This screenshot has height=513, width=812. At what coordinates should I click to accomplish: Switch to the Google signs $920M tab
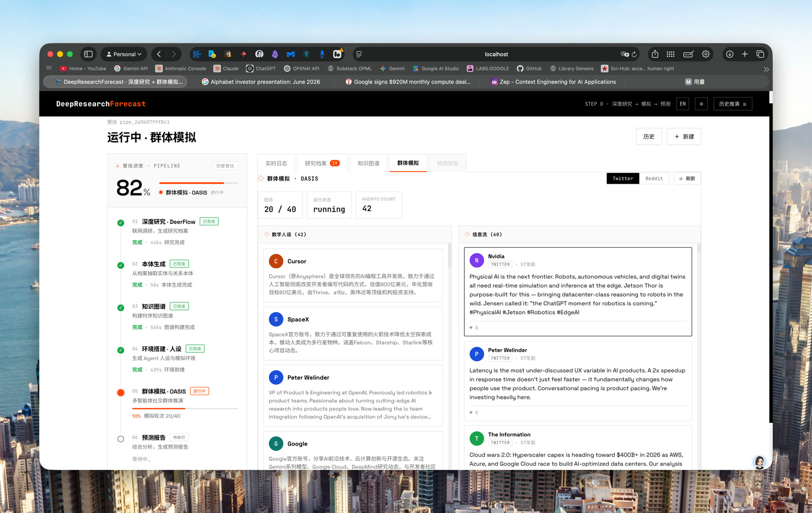pyautogui.click(x=408, y=82)
